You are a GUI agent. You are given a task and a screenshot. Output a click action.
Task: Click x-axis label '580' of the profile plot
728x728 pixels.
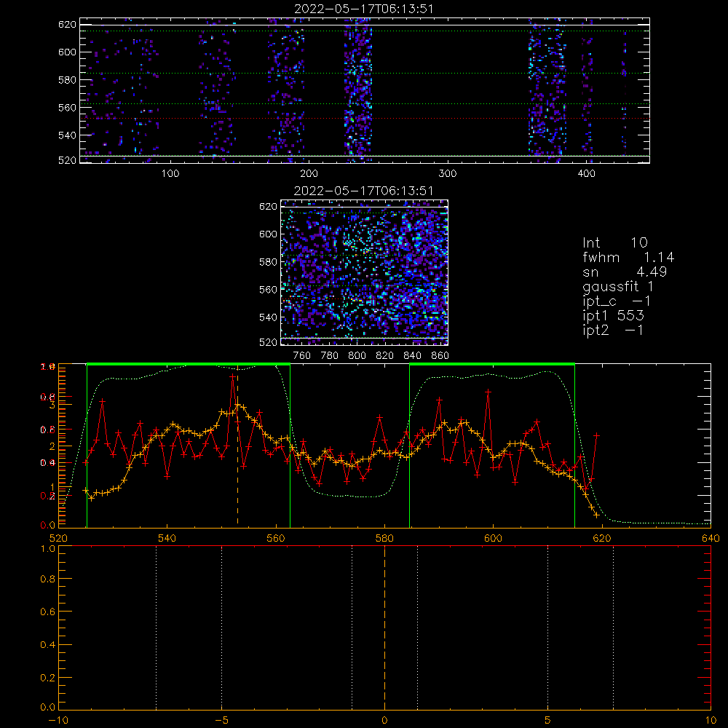(x=384, y=539)
